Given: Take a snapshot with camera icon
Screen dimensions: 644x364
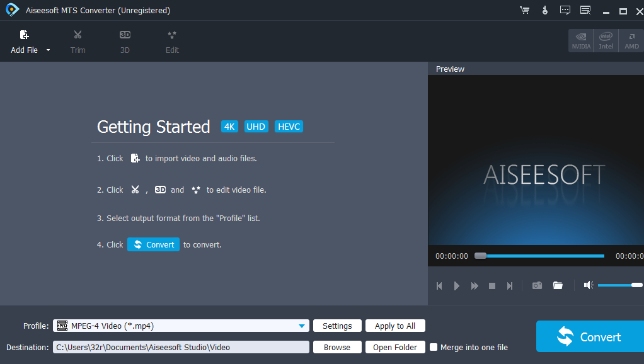Looking at the screenshot, I should 538,285.
